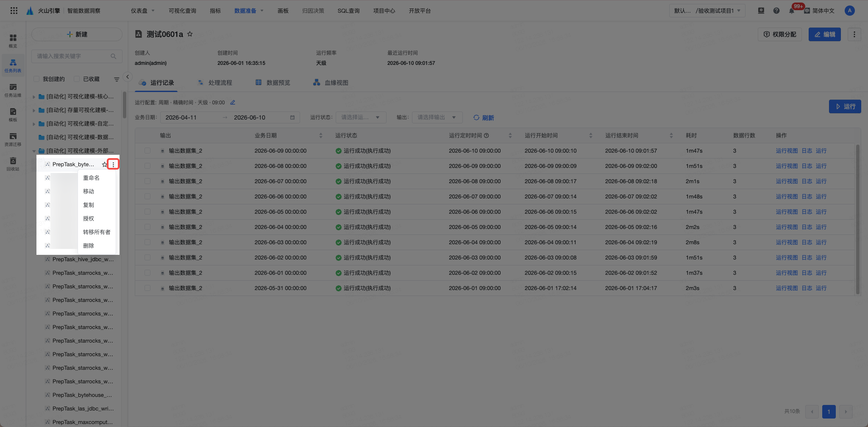This screenshot has width=868, height=427.
Task: Expand the 可视化建模-核心 folder
Action: click(34, 97)
